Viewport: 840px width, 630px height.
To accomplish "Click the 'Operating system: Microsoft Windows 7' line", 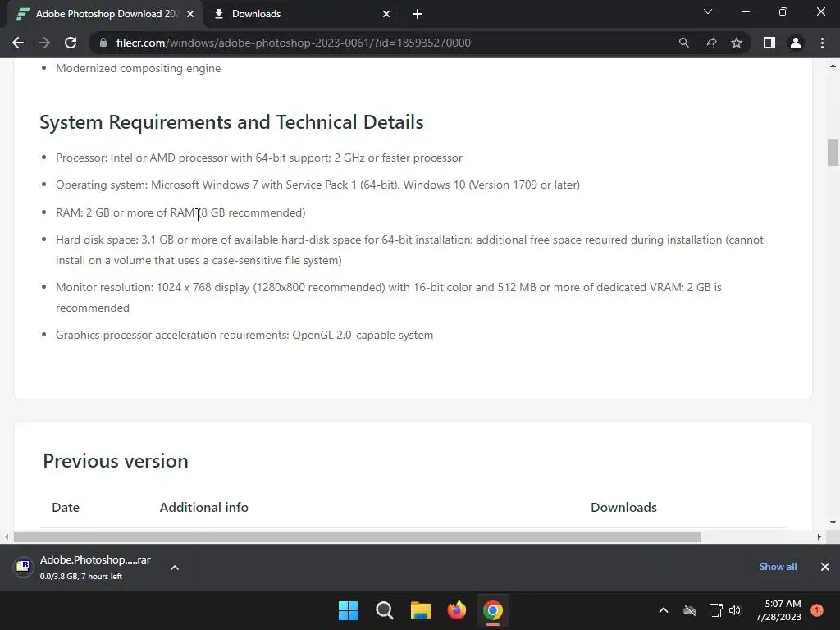I will coord(317,185).
